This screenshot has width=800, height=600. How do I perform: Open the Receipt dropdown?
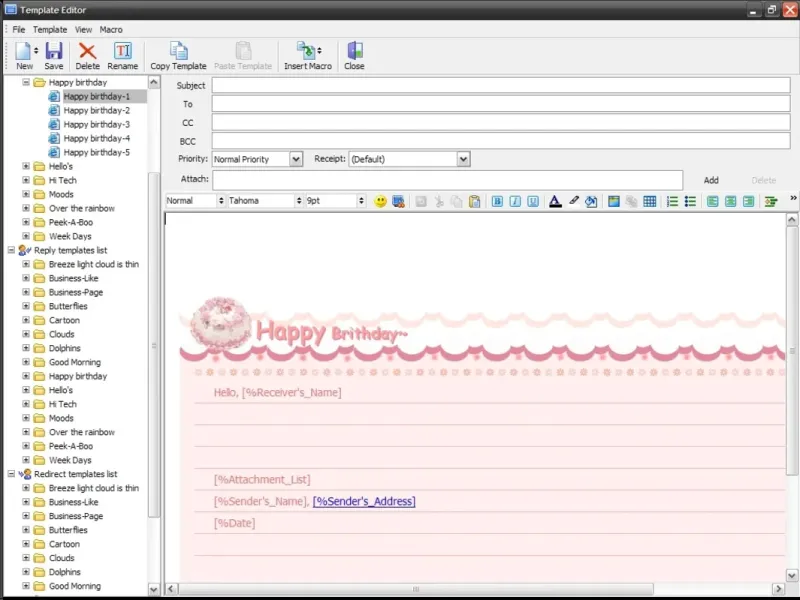463,159
